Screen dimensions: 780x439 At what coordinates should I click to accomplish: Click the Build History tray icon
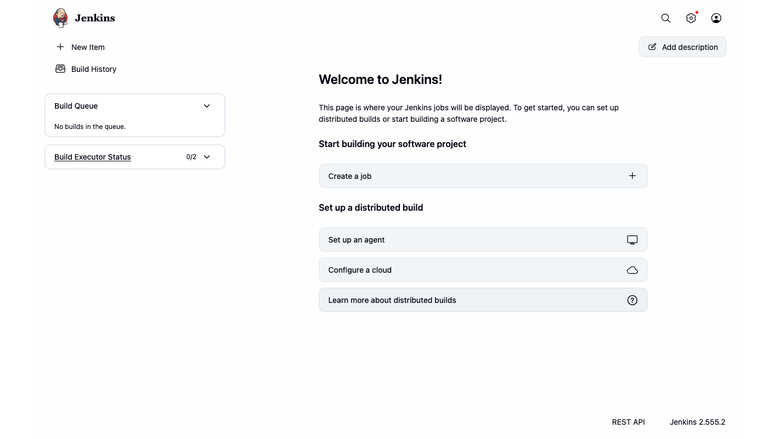click(60, 69)
